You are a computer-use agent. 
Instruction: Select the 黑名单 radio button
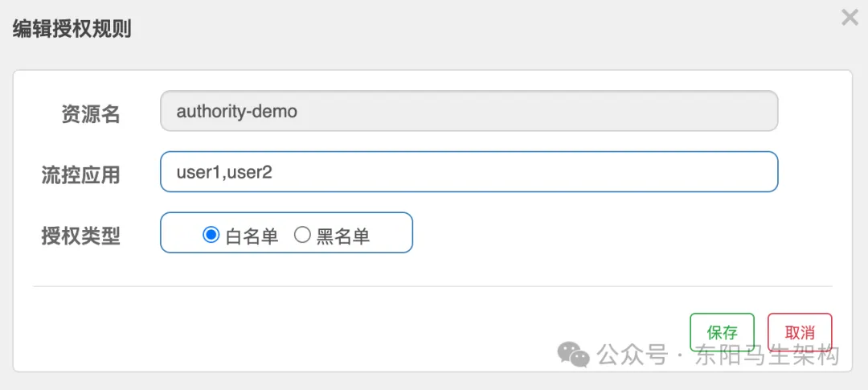302,235
